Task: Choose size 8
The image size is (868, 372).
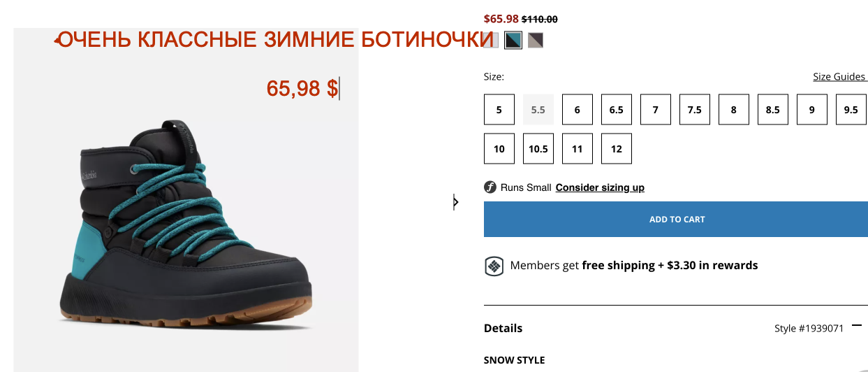Action: pyautogui.click(x=734, y=110)
